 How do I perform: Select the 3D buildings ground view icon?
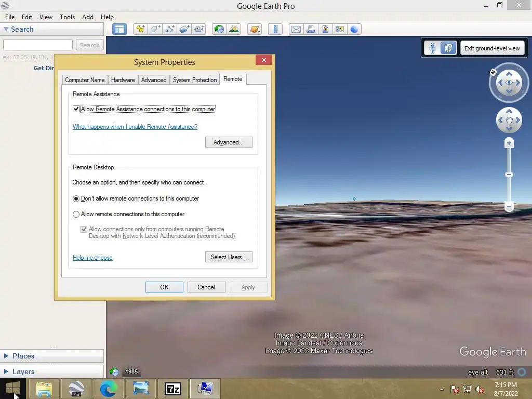(x=448, y=48)
